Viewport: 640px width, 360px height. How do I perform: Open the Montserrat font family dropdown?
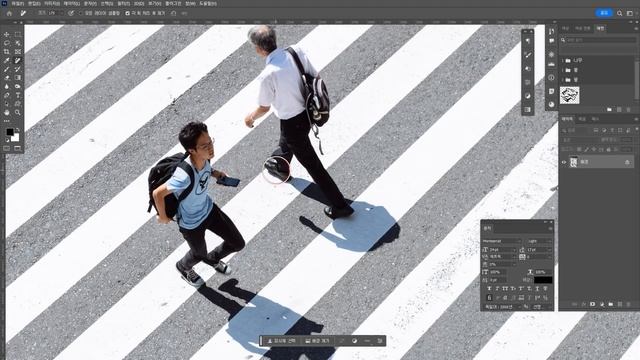click(x=502, y=241)
